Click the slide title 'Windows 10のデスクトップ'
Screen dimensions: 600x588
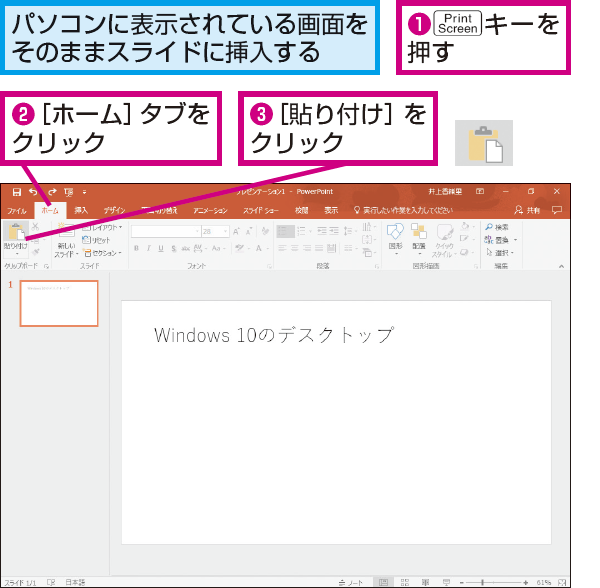coord(274,335)
